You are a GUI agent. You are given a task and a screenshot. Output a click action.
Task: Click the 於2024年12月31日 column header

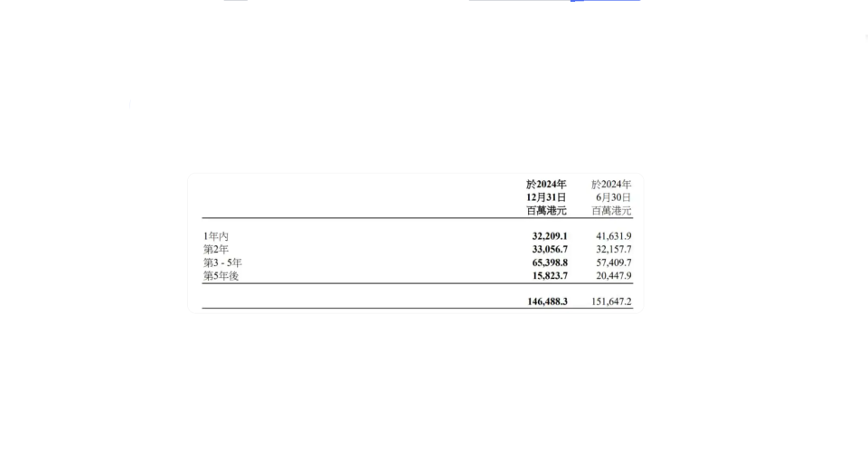pos(546,190)
